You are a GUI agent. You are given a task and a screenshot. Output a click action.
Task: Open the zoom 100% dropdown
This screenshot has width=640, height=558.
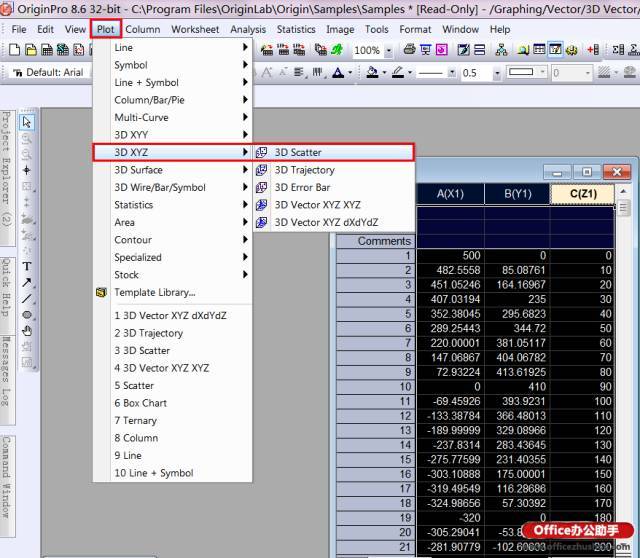coord(389,50)
